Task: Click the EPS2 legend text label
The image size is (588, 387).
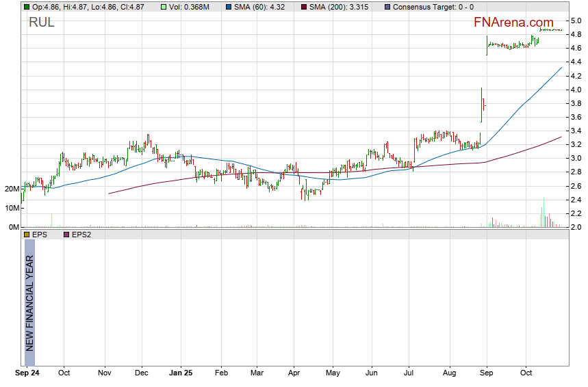Action: [82, 235]
